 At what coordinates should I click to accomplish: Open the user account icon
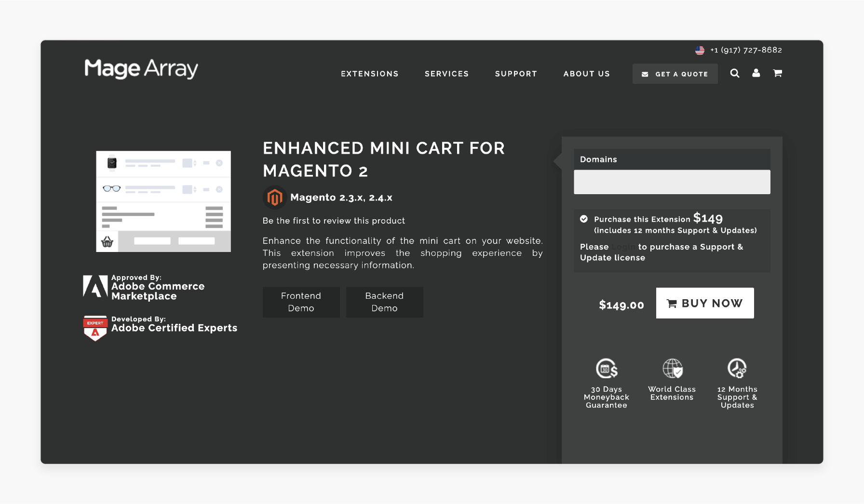click(x=756, y=73)
